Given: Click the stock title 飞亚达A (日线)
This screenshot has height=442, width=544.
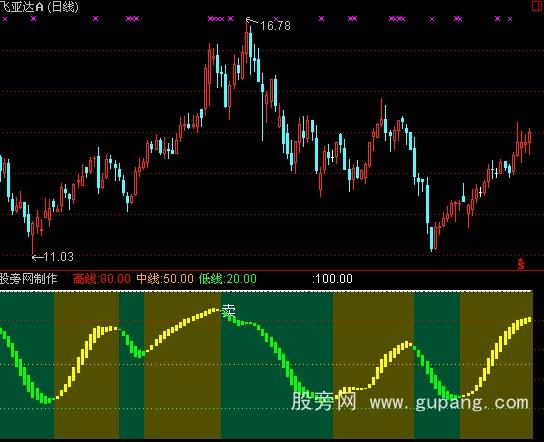Looking at the screenshot, I should click(x=39, y=7).
